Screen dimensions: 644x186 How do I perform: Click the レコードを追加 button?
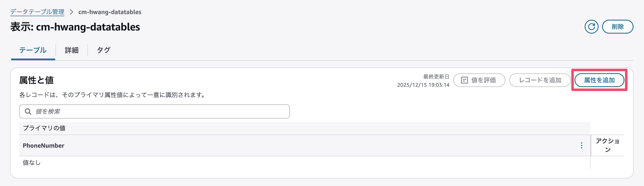540,80
